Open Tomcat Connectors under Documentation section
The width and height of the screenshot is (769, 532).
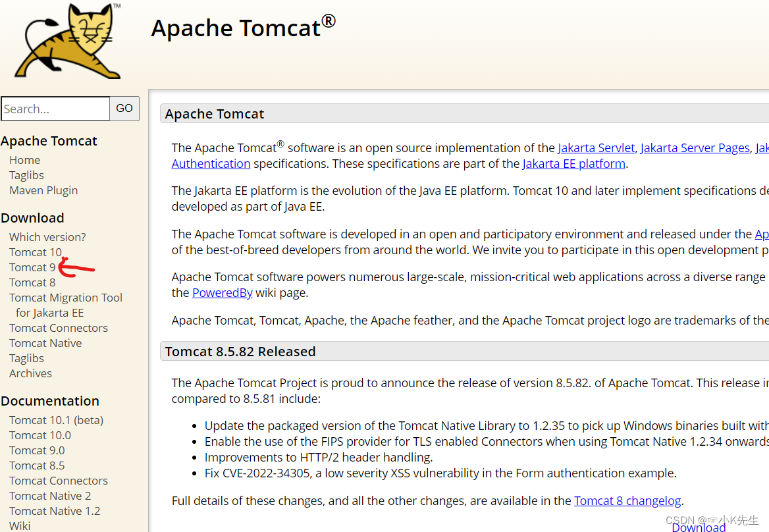[59, 481]
